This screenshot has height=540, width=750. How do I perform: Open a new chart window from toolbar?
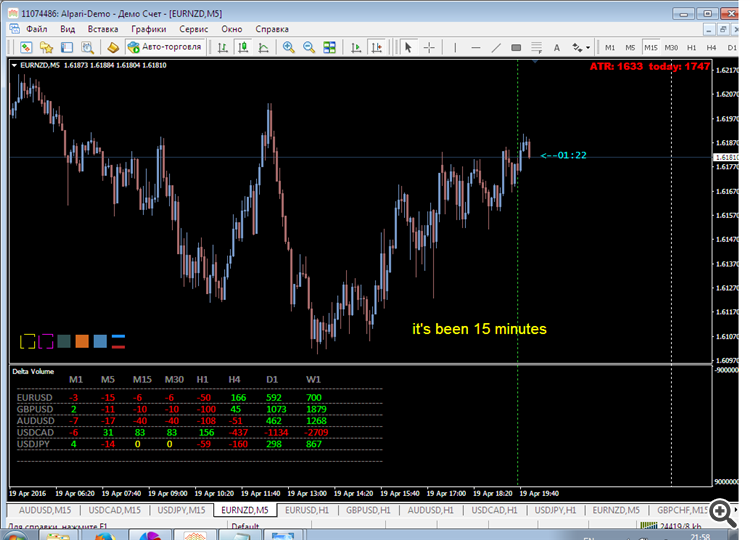pos(26,47)
